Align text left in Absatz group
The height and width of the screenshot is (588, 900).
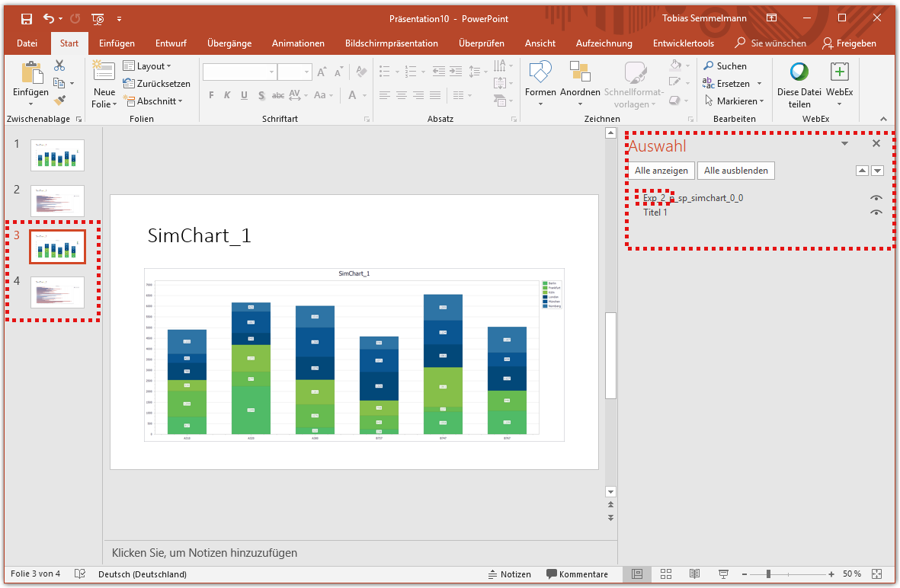385,95
